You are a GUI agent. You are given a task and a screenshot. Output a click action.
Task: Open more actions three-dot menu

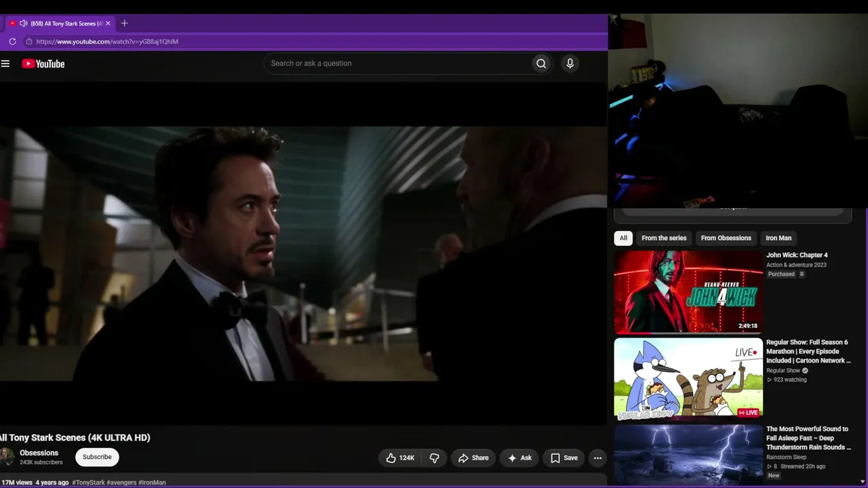pyautogui.click(x=597, y=458)
